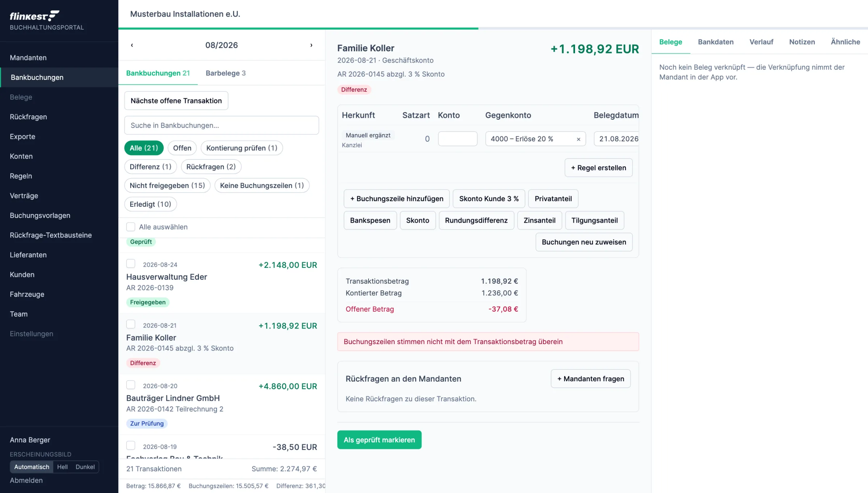Click Abmelden to log out
The width and height of the screenshot is (868, 493).
(26, 480)
